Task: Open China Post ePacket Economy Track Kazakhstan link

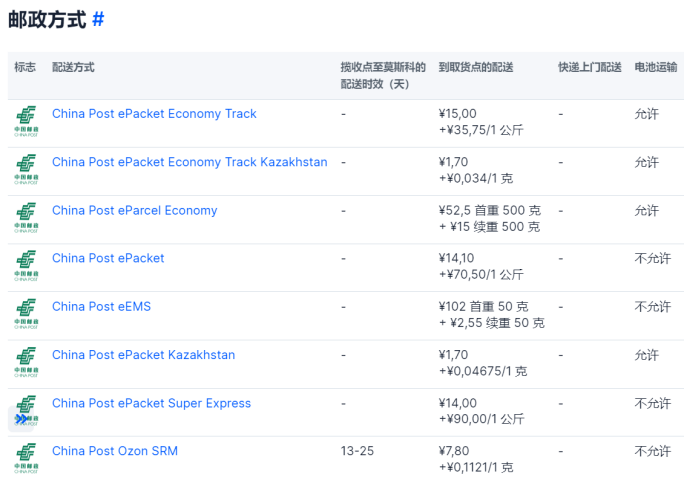Action: [190, 162]
